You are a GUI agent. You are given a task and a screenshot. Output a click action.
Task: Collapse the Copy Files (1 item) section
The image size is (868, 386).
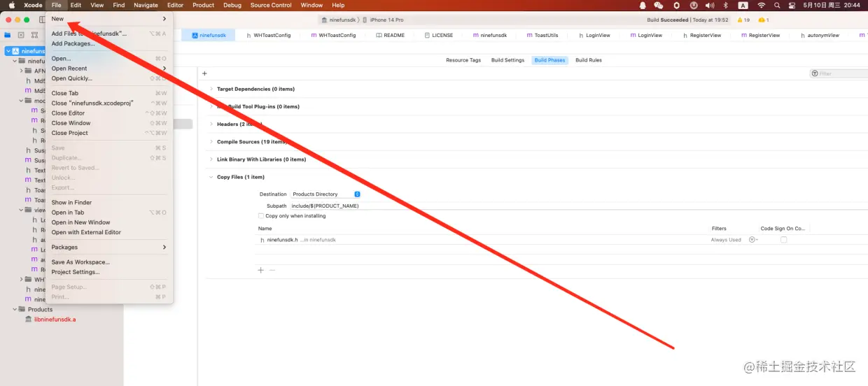click(x=211, y=177)
